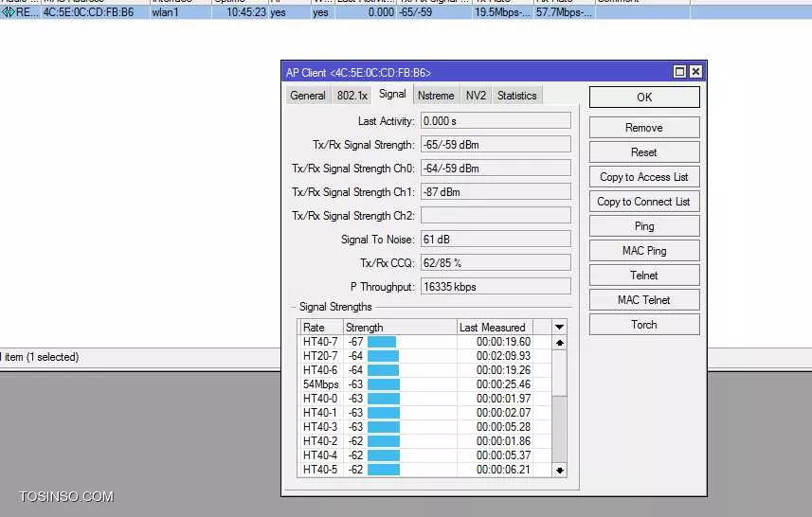
Task: Sort by the Strength column header
Action: tap(400, 327)
